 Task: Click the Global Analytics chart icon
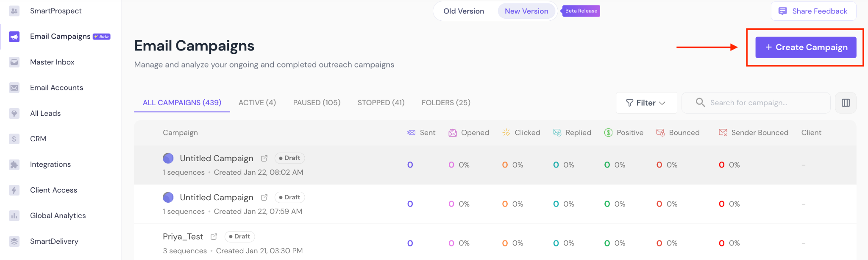click(x=14, y=216)
